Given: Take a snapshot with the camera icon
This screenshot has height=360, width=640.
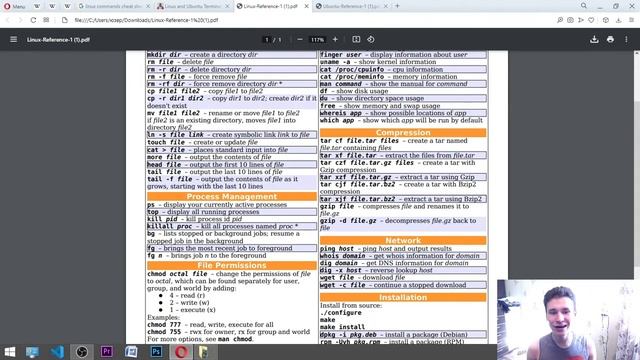Looking at the screenshot, I should tap(570, 20).
